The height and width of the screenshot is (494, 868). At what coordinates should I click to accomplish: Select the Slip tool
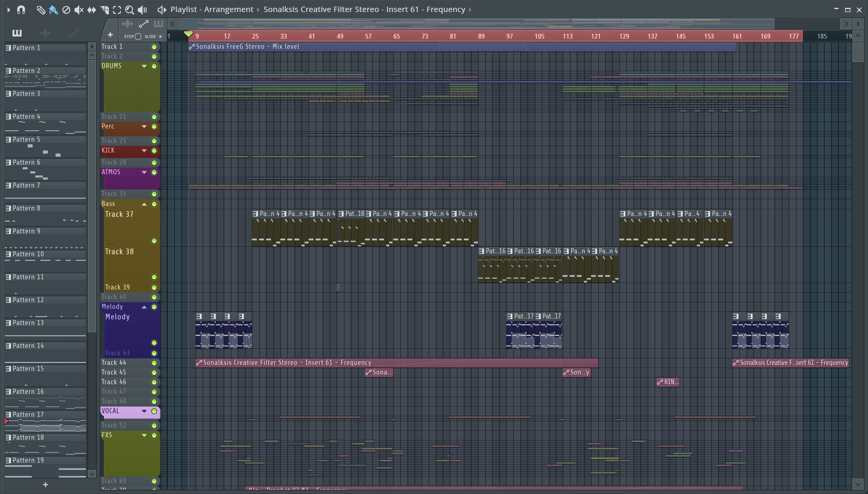point(92,10)
